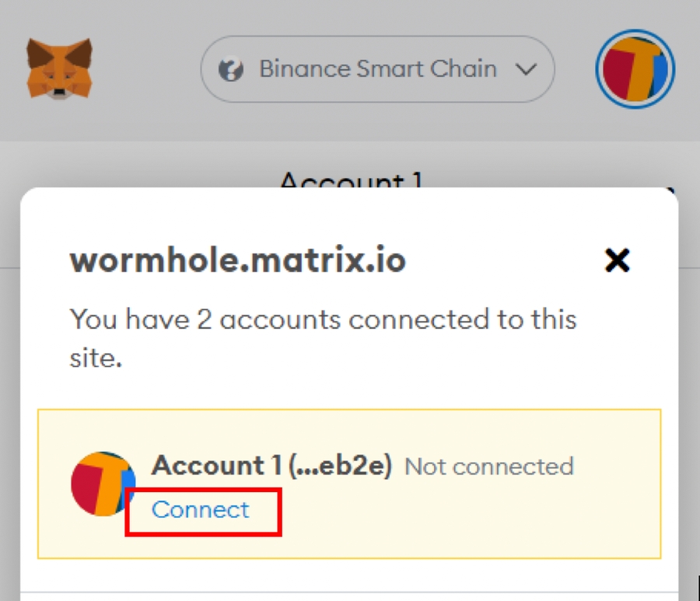The height and width of the screenshot is (601, 700).
Task: Click the Account 1 jazzicon in the list
Action: coord(103,482)
